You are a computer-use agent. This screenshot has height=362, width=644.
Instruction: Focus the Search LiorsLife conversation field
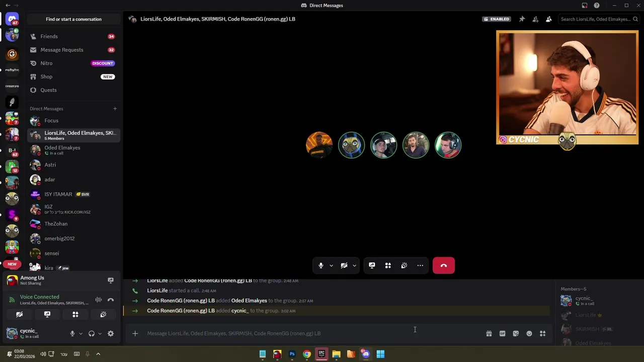[598, 19]
